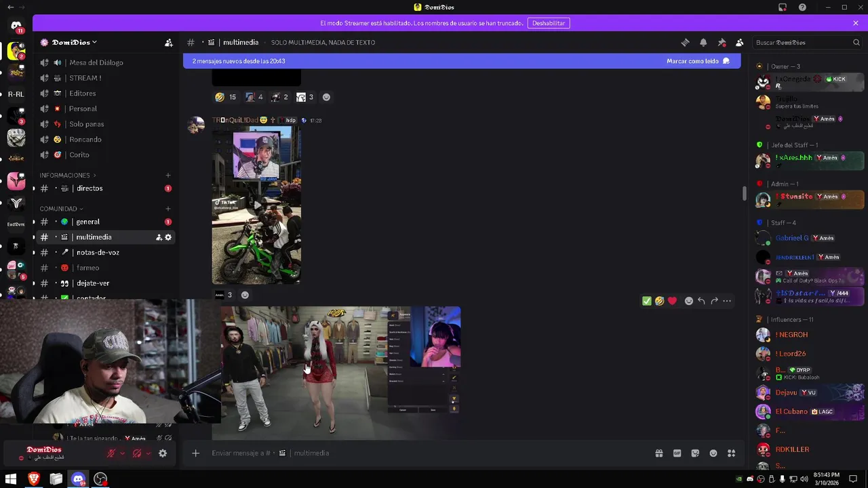The image size is (868, 488).
Task: Dismiss the streamer mode banner
Action: coord(856,23)
